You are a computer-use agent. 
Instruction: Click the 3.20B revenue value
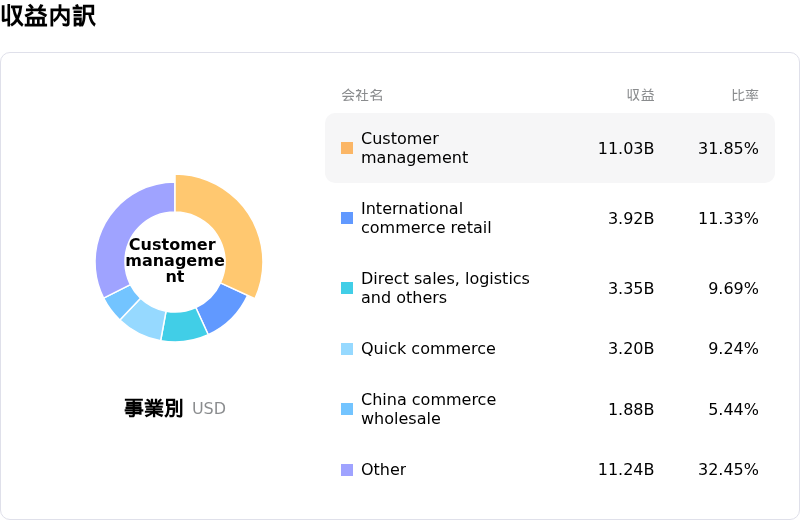pyautogui.click(x=631, y=349)
